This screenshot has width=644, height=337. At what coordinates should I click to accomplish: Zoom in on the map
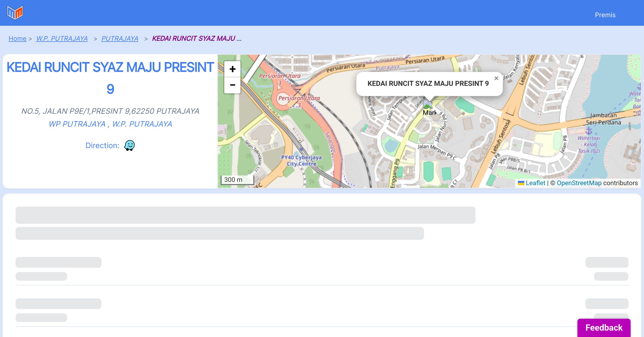tap(232, 69)
